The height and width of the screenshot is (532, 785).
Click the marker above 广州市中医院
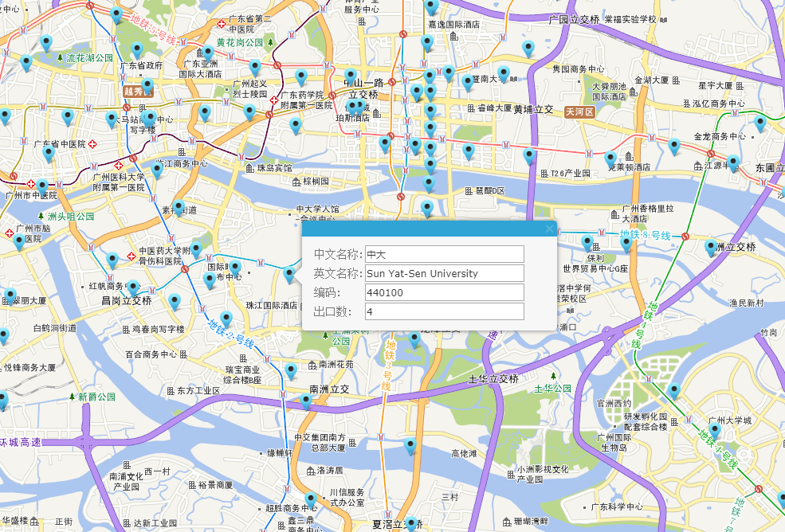[x=42, y=187]
